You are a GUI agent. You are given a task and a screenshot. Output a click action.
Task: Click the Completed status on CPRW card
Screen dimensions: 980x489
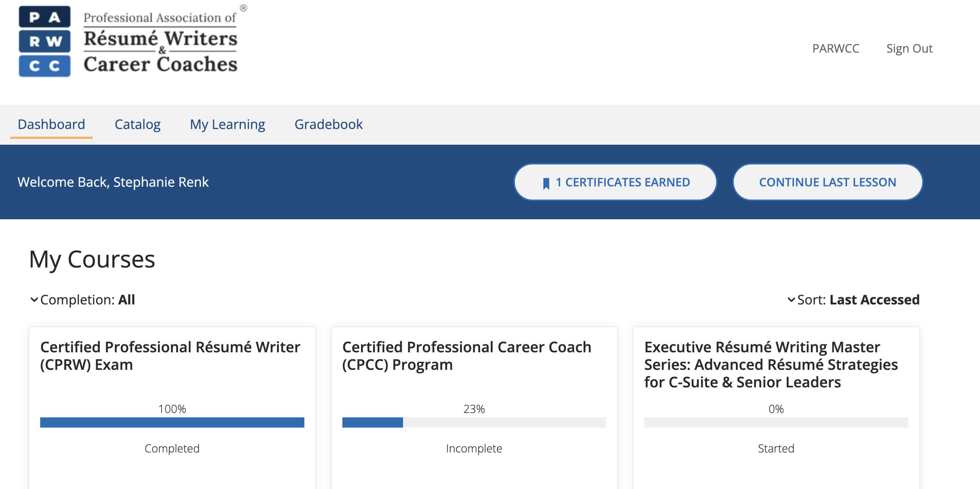click(x=172, y=448)
